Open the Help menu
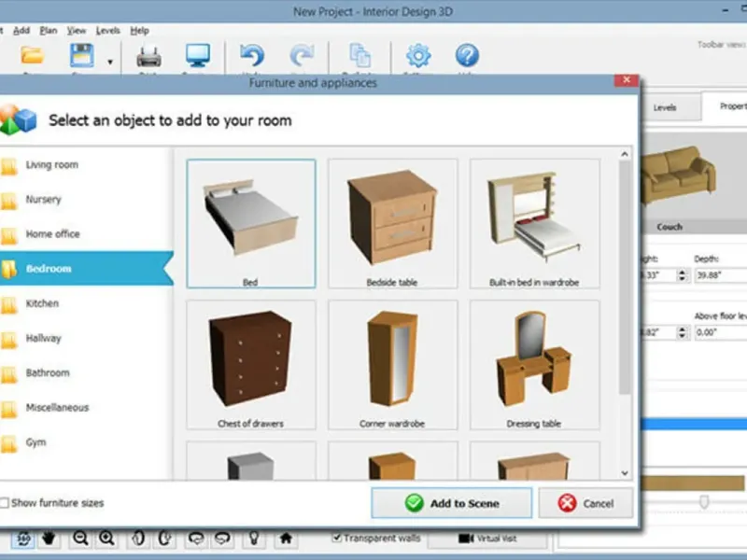Viewport: 747px width, 560px height. pos(139,31)
